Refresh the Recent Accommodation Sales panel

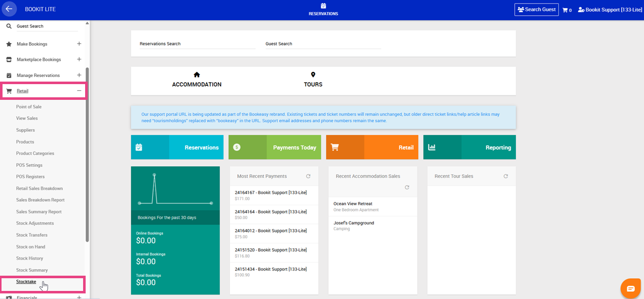coord(407,188)
